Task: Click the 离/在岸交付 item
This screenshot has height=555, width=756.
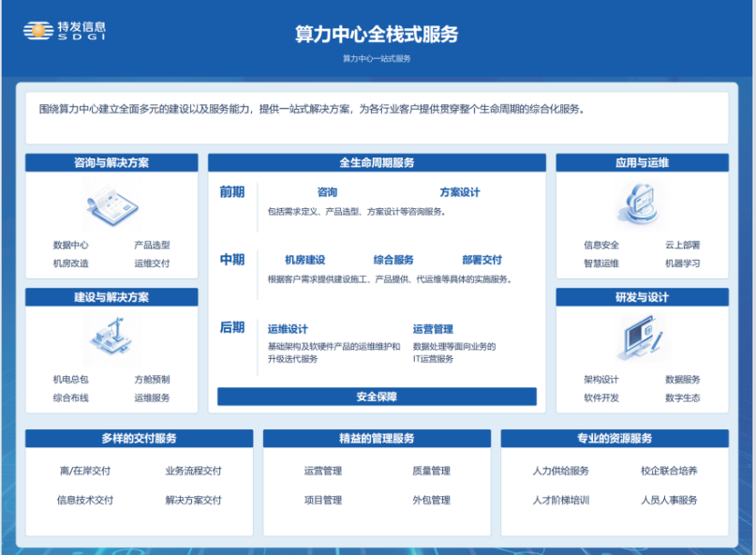Action: pos(85,471)
